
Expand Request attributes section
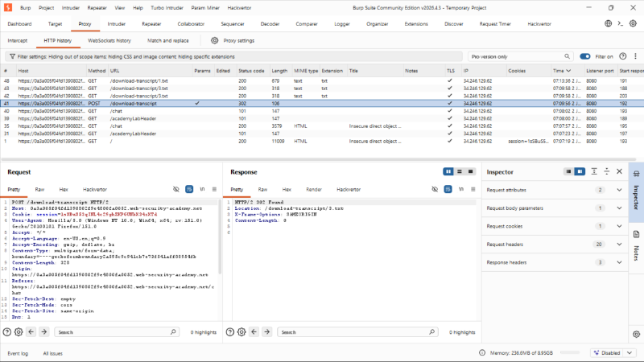click(555, 190)
